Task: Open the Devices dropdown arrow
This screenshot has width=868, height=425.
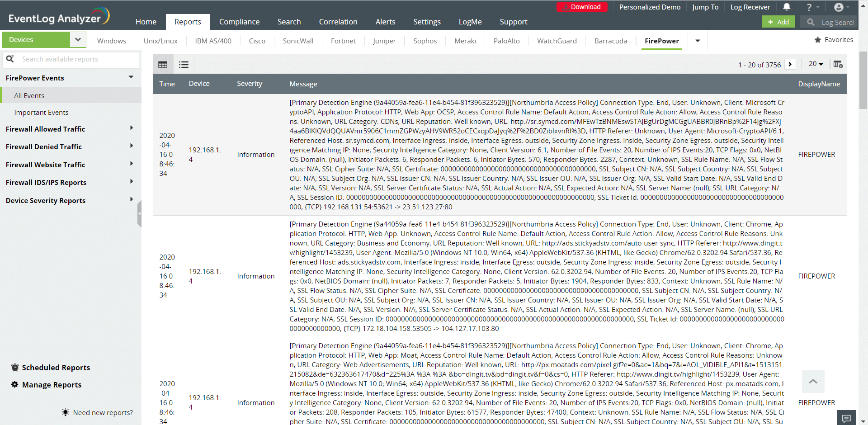Action: pyautogui.click(x=78, y=40)
